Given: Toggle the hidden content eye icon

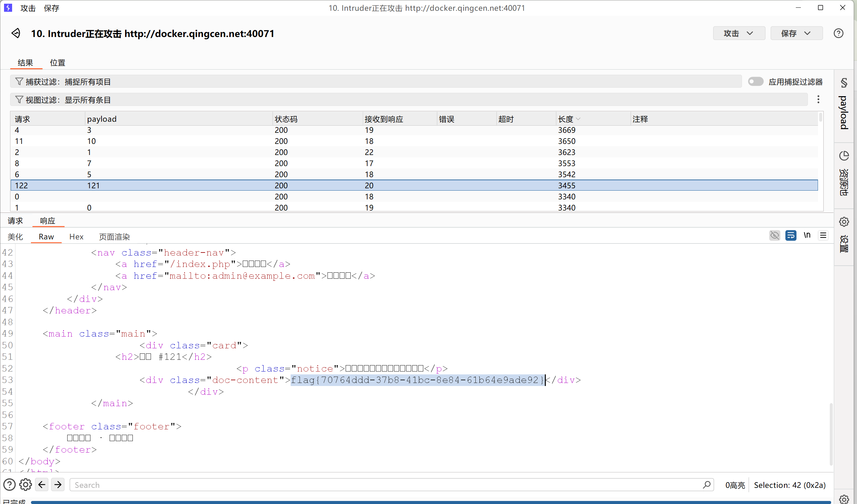Looking at the screenshot, I should pos(774,235).
